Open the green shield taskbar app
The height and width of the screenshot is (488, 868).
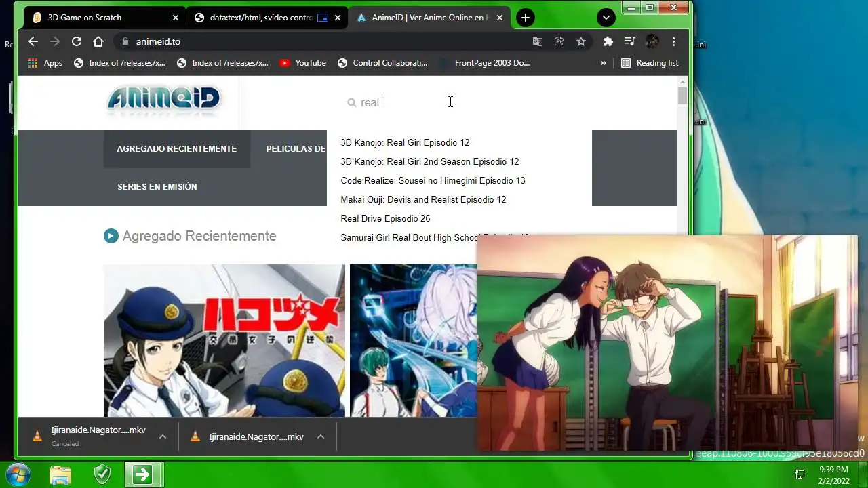coord(102,474)
